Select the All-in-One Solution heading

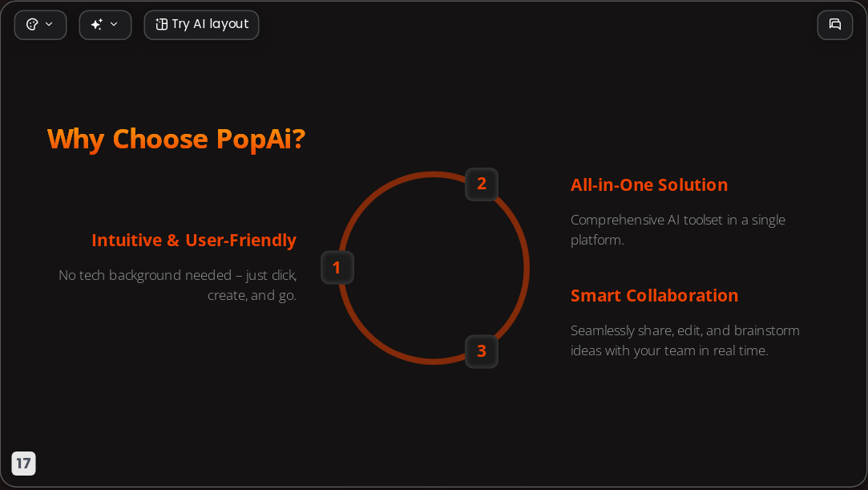click(x=648, y=185)
